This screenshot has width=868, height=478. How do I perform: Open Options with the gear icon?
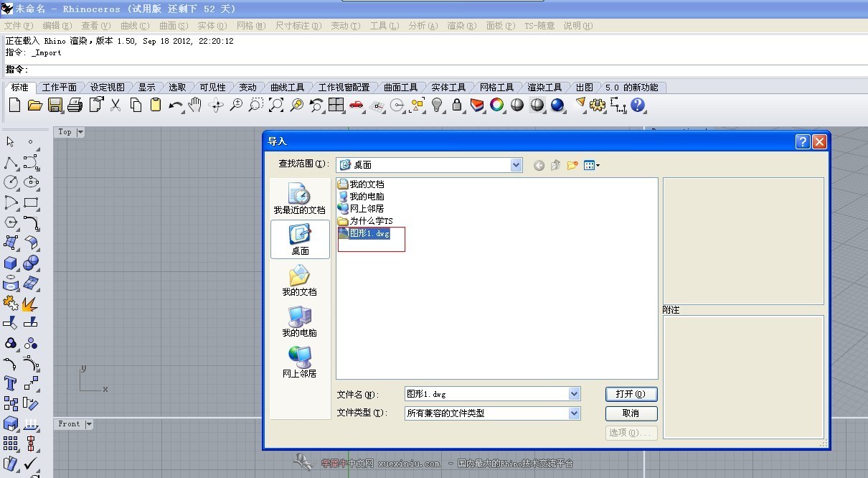(x=598, y=106)
